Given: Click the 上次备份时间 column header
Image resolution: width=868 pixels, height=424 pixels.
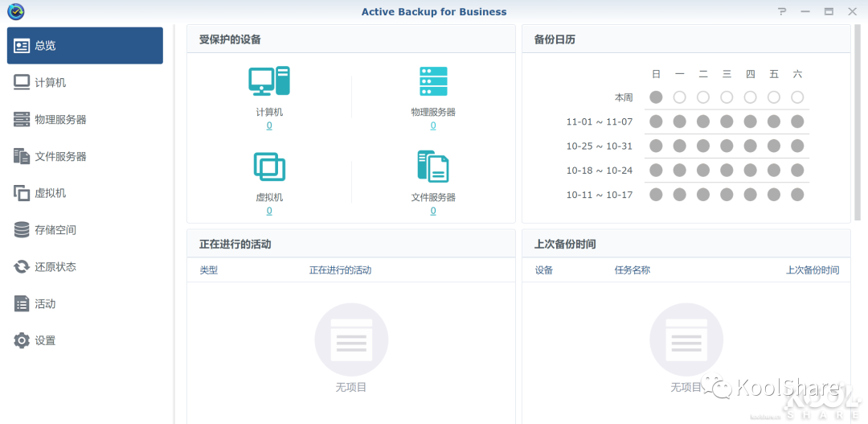Looking at the screenshot, I should pos(813,270).
